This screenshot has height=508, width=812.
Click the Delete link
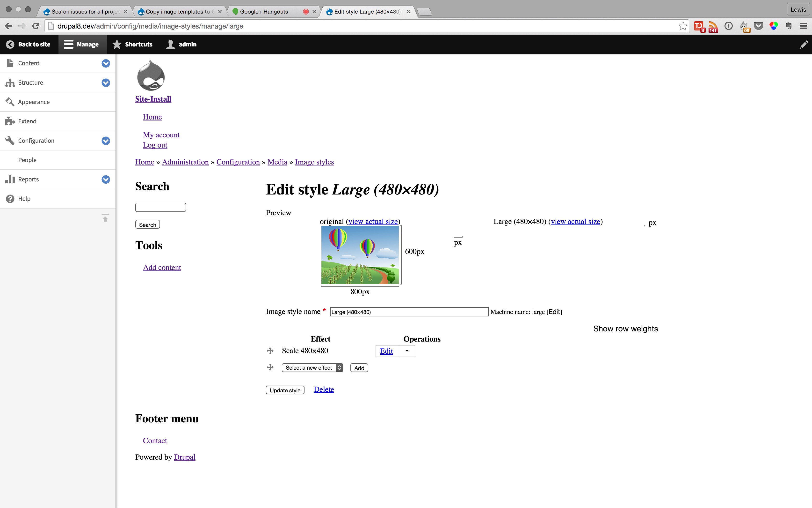tap(324, 389)
